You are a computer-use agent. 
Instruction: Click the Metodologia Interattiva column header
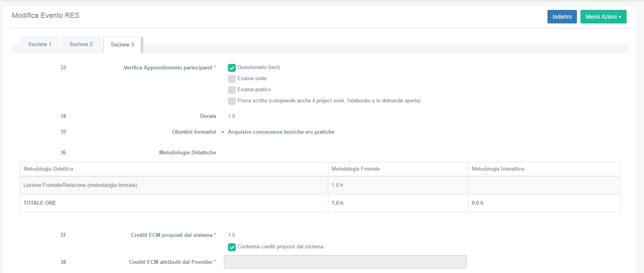[497, 169]
